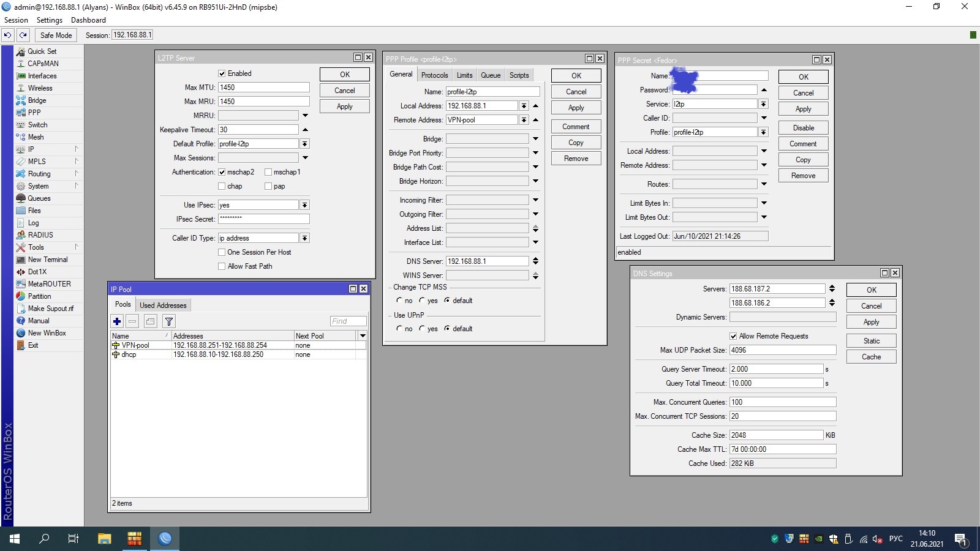Click the Static button in DNS Settings

pyautogui.click(x=871, y=341)
